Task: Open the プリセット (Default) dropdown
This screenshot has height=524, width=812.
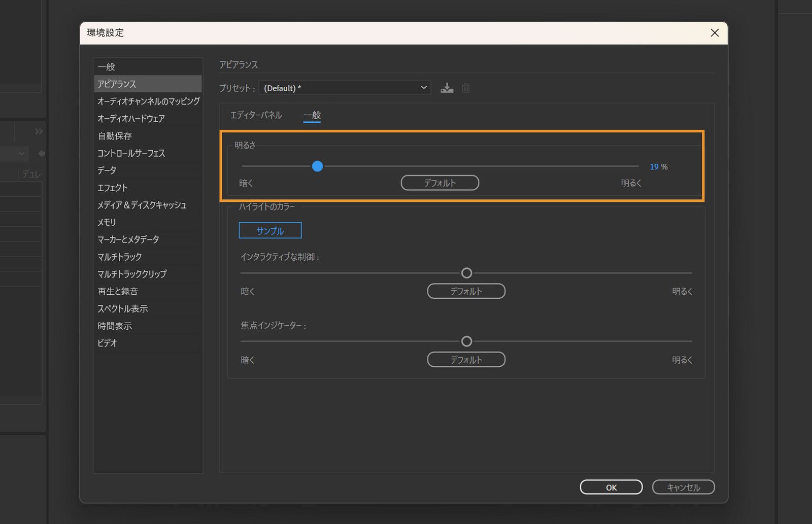Action: point(345,88)
